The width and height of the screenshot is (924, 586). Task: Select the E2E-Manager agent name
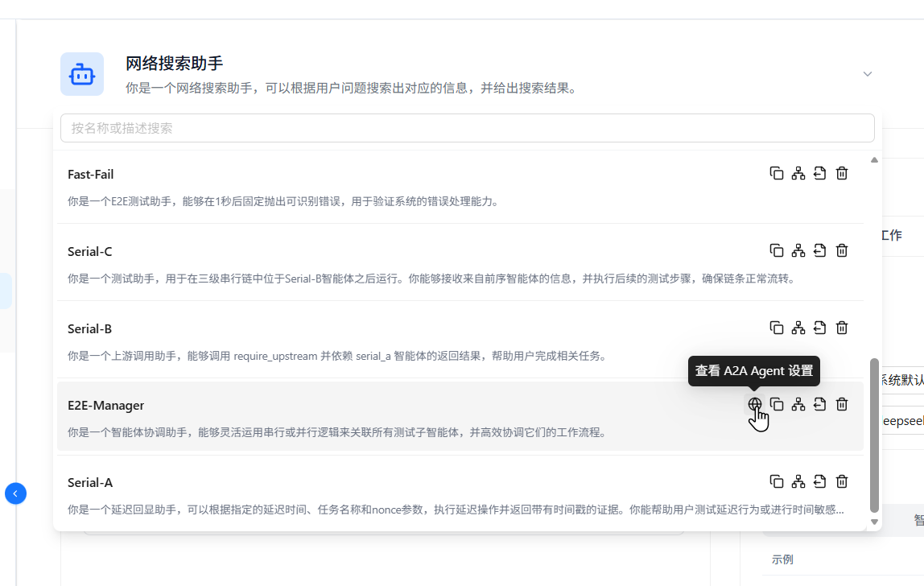pyautogui.click(x=106, y=406)
